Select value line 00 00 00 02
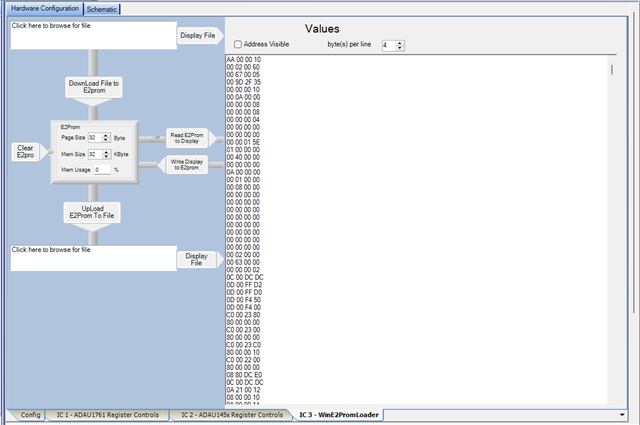Image resolution: width=640 pixels, height=425 pixels. [243, 270]
